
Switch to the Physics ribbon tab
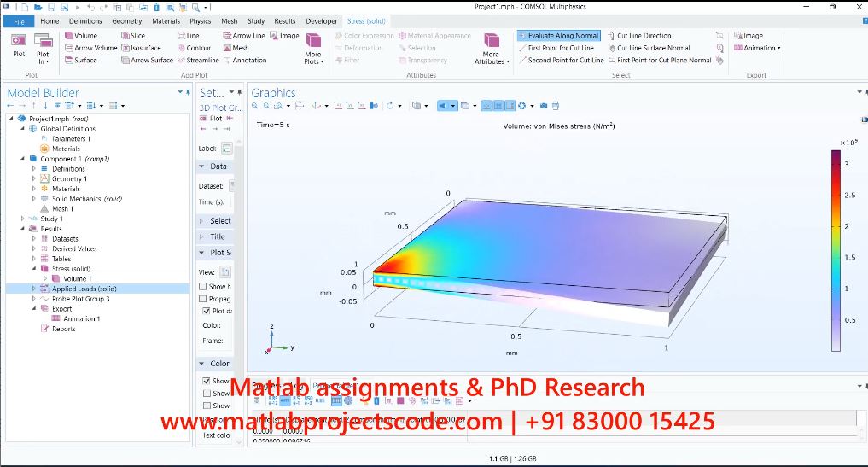tap(200, 21)
